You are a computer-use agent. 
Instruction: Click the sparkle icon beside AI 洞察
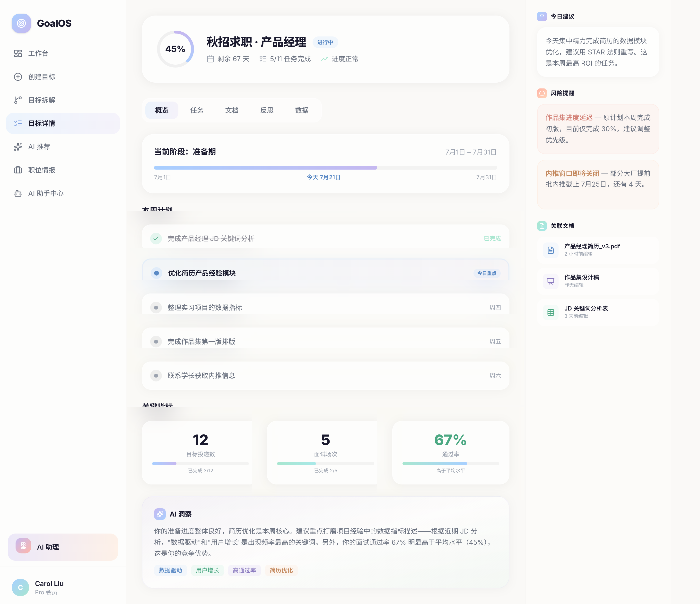(x=160, y=514)
